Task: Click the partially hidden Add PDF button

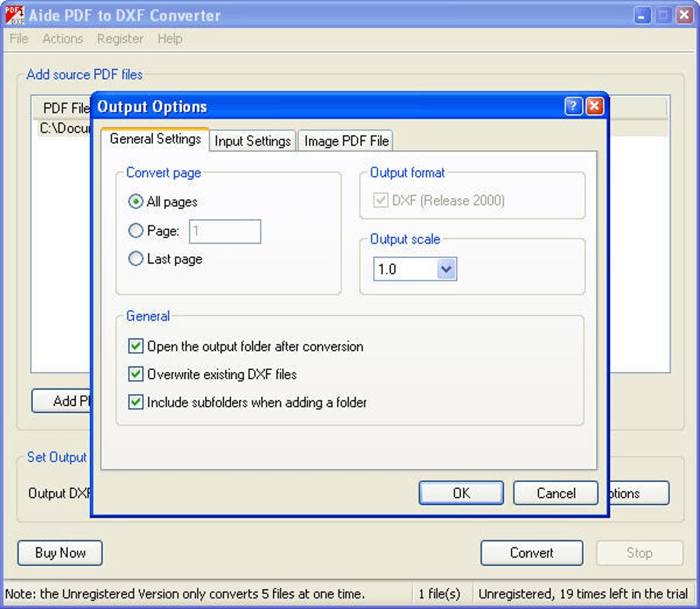Action: [x=61, y=401]
